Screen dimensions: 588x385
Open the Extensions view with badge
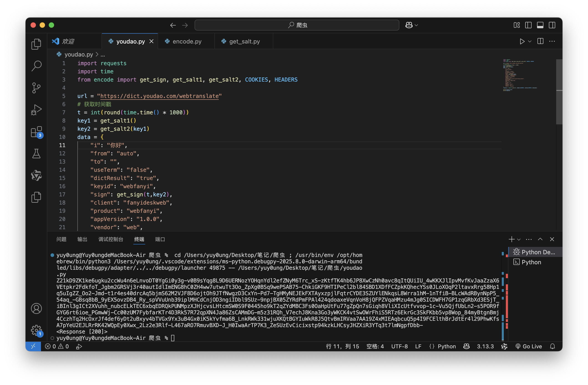(x=36, y=132)
